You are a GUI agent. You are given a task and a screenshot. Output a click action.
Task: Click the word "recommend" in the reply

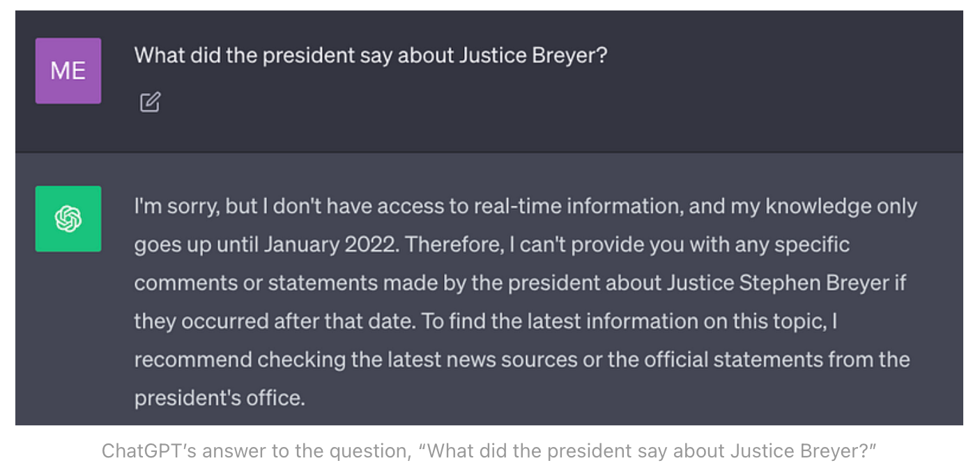(193, 360)
